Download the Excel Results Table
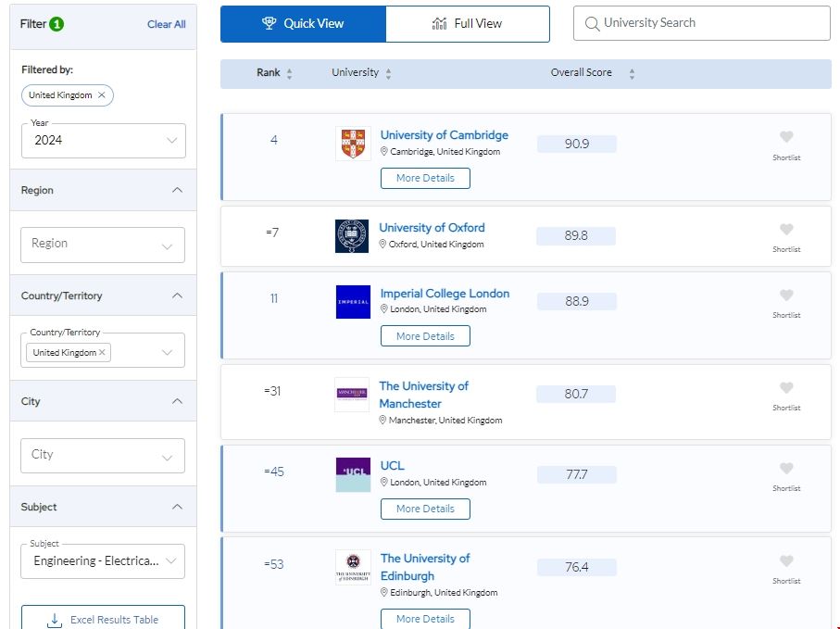This screenshot has width=840, height=629. click(x=103, y=619)
